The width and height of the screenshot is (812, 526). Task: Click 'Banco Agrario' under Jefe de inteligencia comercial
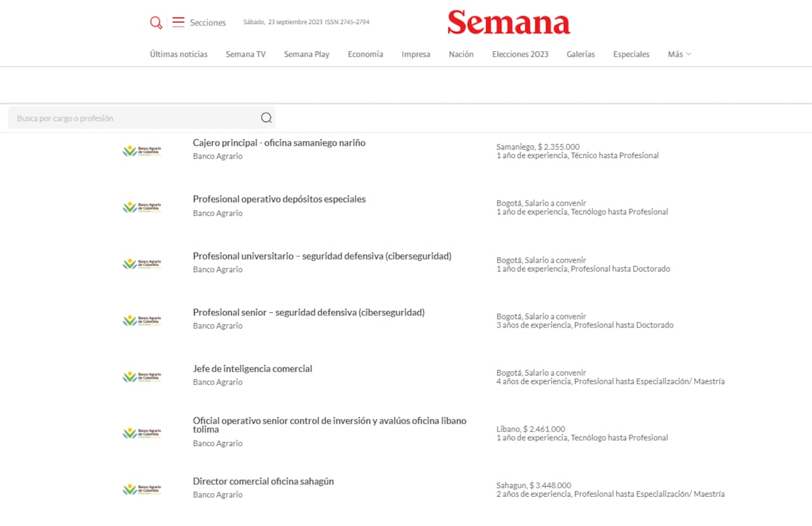[218, 382]
